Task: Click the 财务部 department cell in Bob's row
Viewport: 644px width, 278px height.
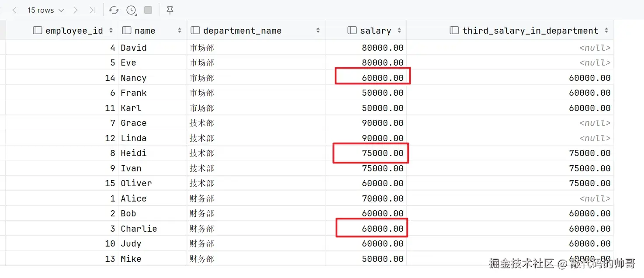Action: pyautogui.click(x=256, y=213)
